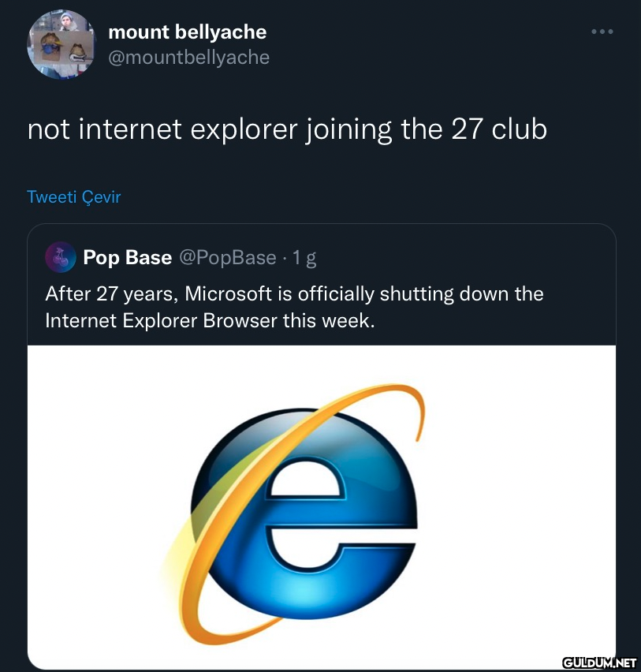Click the word 'Microsoft' in quoted tweet
The width and height of the screenshot is (641, 672).
(229, 294)
